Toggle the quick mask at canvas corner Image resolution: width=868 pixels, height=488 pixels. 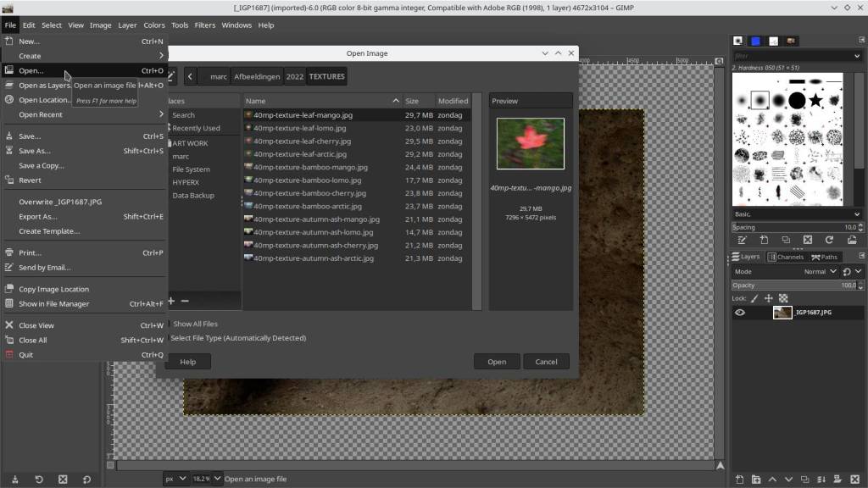[110, 465]
